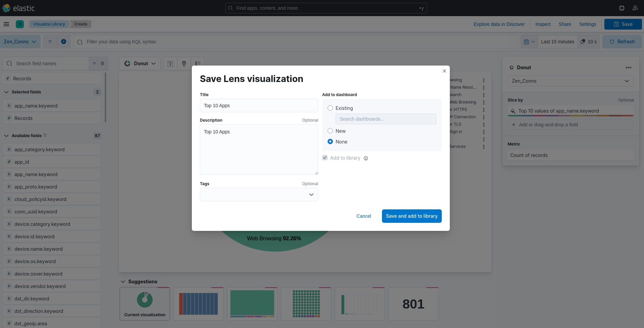Viewport: 644px width, 328px height.
Task: Click the Add to library info icon
Action: 366,158
